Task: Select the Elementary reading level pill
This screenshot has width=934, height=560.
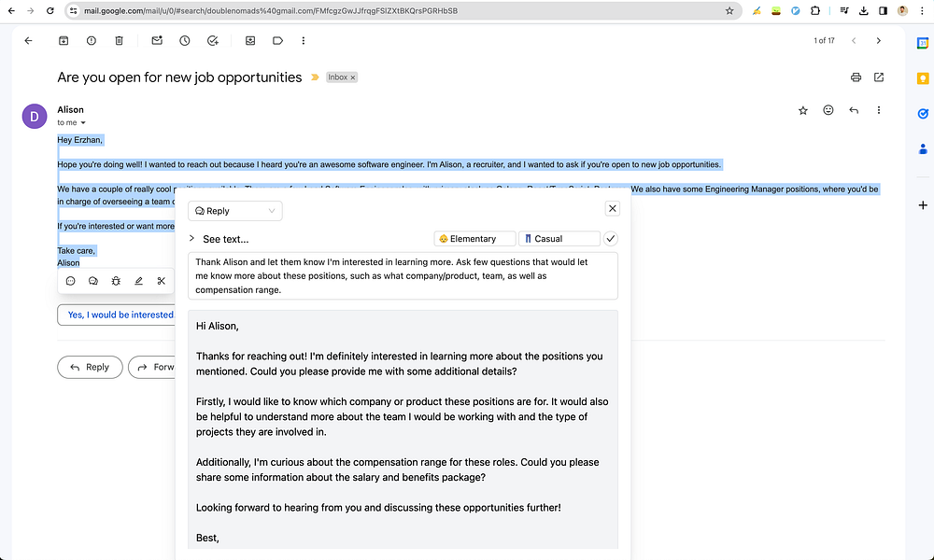Action: coord(474,238)
